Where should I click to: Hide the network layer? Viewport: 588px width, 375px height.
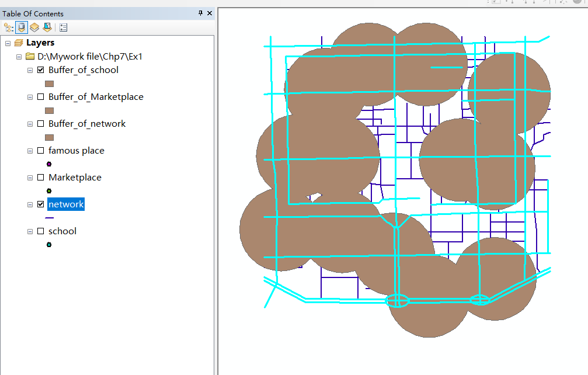tap(41, 204)
